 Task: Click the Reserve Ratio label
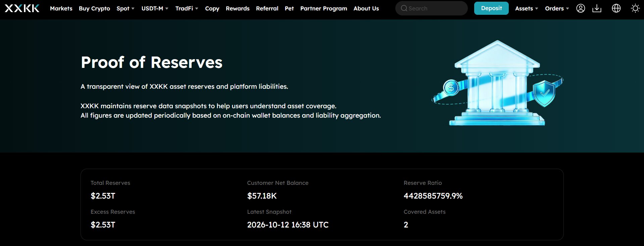[423, 183]
